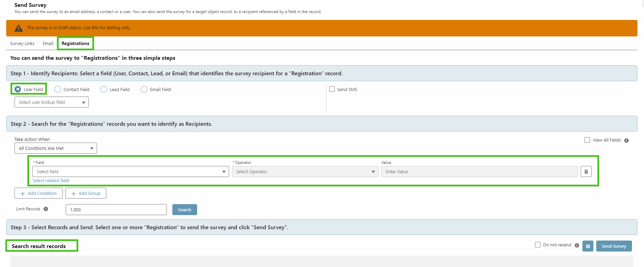Open the Email tab
This screenshot has width=644, height=267.
click(x=48, y=44)
